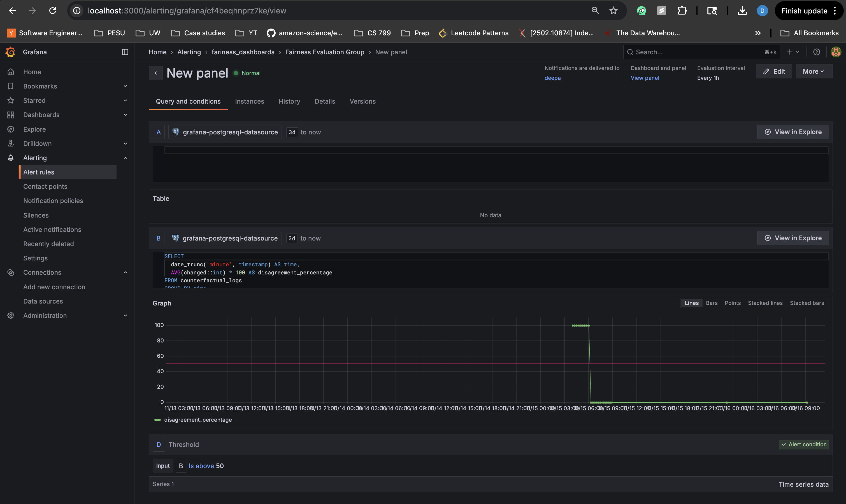Expand the Dashboards sidebar section
The image size is (846, 504).
(125, 115)
